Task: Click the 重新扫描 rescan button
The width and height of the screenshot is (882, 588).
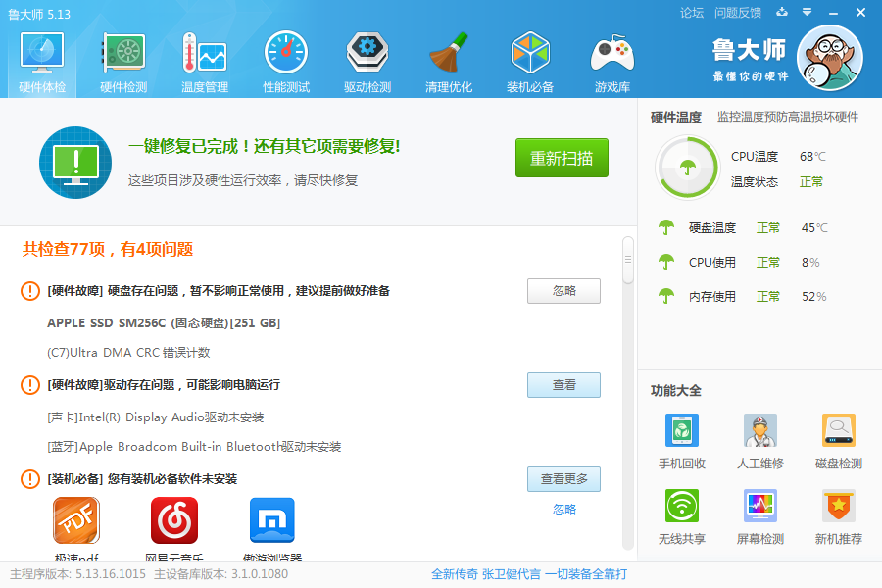Action: click(562, 158)
